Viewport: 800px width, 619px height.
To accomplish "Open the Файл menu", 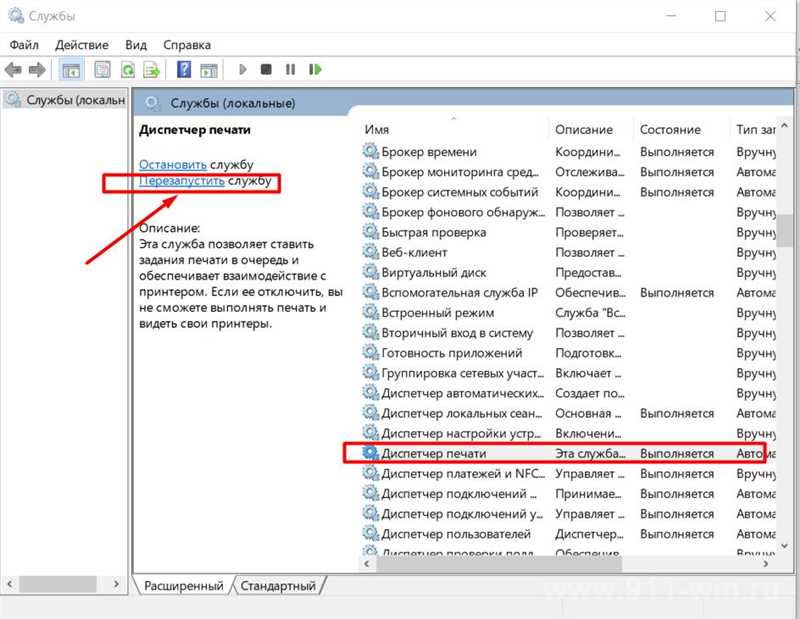I will coord(24,45).
